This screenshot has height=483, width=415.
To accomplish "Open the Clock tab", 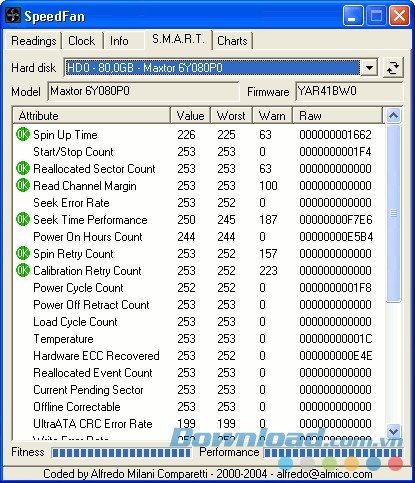I will tap(82, 41).
